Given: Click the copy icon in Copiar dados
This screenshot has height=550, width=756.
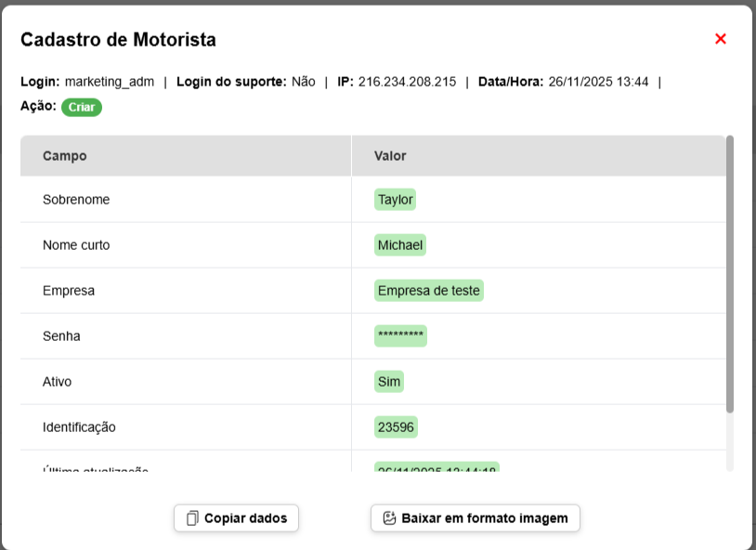Looking at the screenshot, I should [x=192, y=518].
